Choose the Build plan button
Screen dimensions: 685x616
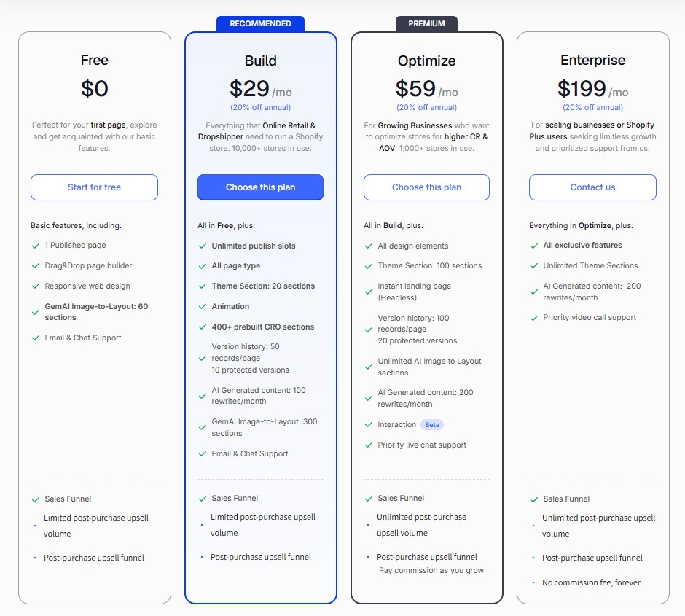(x=260, y=187)
